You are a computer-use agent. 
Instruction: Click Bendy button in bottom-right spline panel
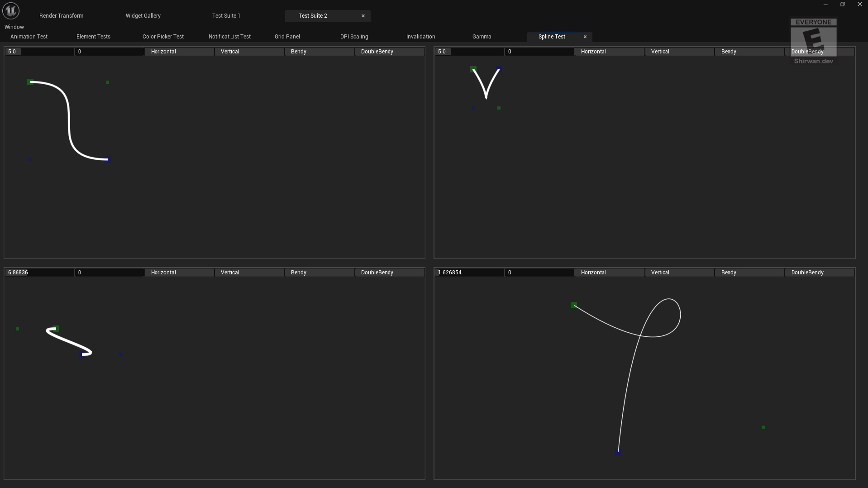pyautogui.click(x=750, y=273)
